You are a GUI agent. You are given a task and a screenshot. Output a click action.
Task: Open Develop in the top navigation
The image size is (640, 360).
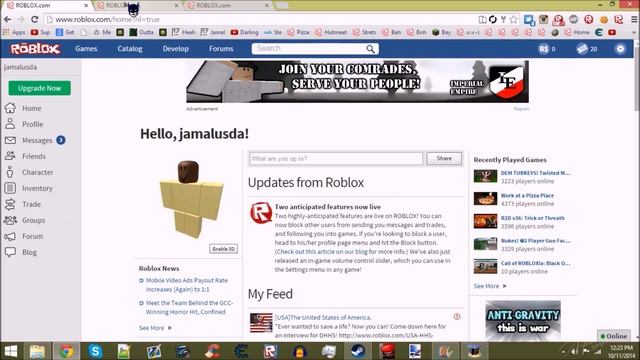tap(176, 49)
